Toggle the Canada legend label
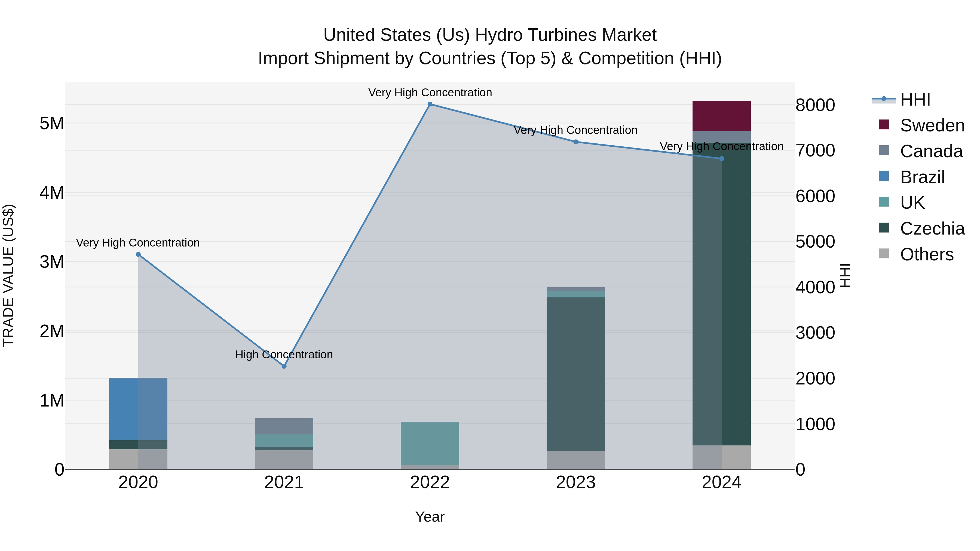Image resolution: width=980 pixels, height=551 pixels. click(931, 151)
